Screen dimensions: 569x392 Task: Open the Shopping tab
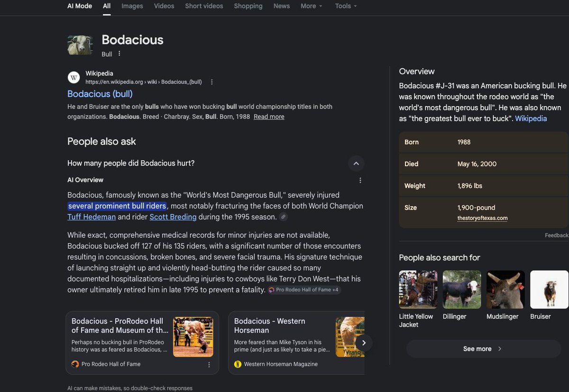pyautogui.click(x=248, y=6)
